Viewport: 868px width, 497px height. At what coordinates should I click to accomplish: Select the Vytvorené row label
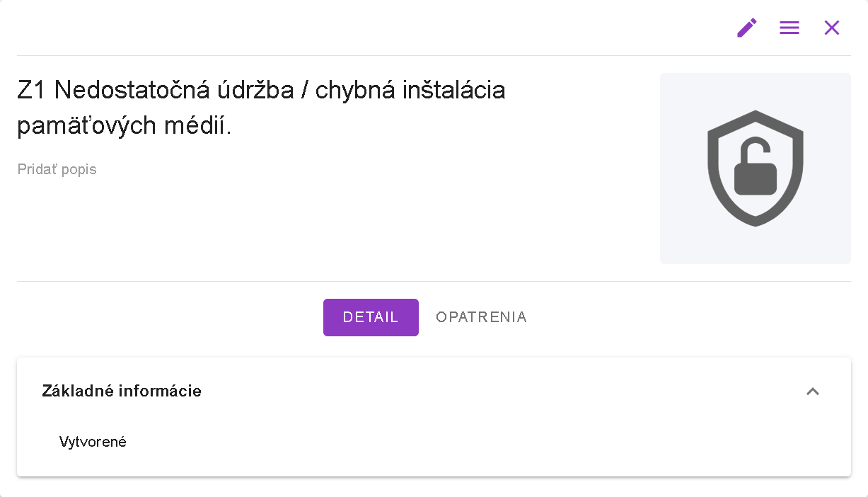pos(93,442)
